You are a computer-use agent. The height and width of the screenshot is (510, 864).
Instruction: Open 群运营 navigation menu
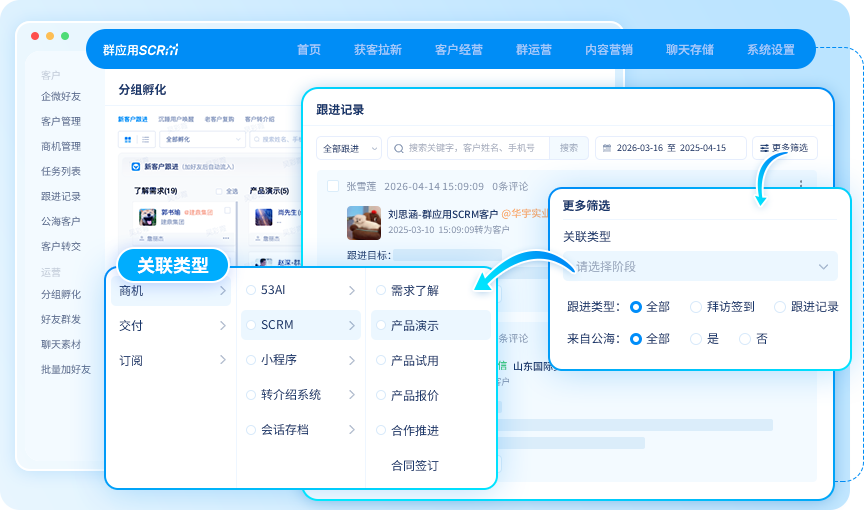[x=533, y=50]
